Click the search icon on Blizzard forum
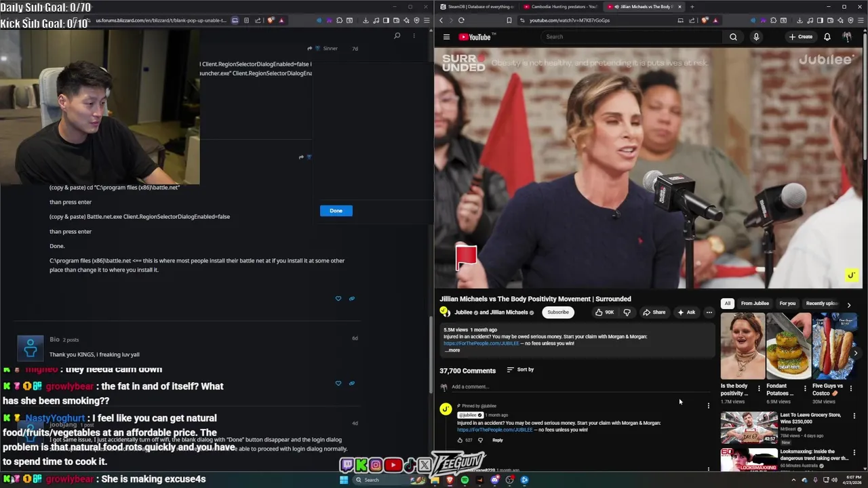Screen dimensions: 868x488 [x=397, y=36]
